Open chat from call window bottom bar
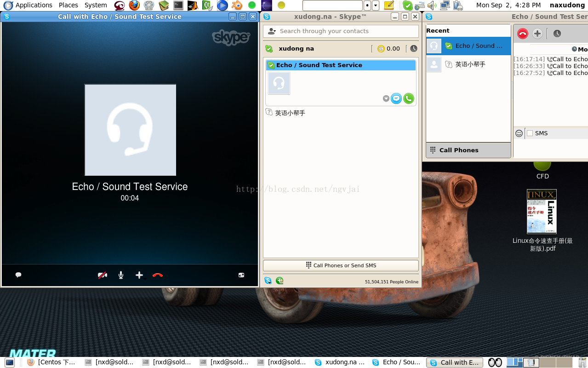This screenshot has height=368, width=588. click(18, 275)
